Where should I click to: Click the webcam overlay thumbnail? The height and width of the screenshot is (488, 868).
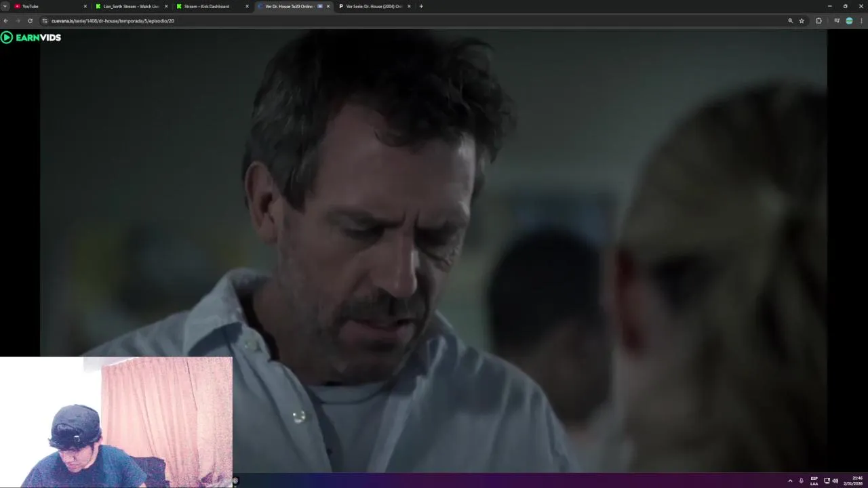point(116,422)
